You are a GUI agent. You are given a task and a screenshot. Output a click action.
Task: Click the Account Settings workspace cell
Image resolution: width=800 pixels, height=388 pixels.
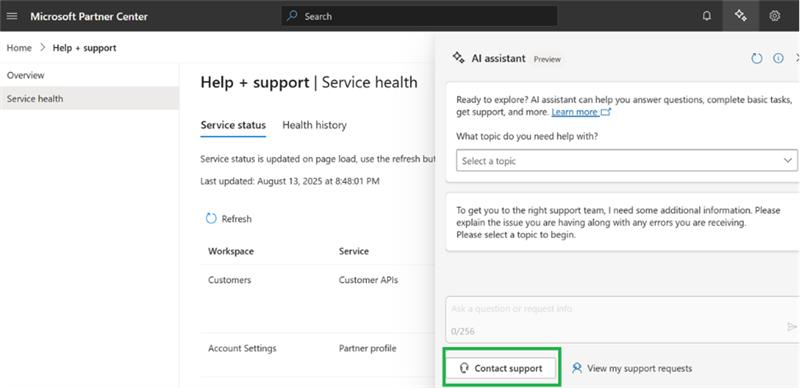[x=242, y=348]
